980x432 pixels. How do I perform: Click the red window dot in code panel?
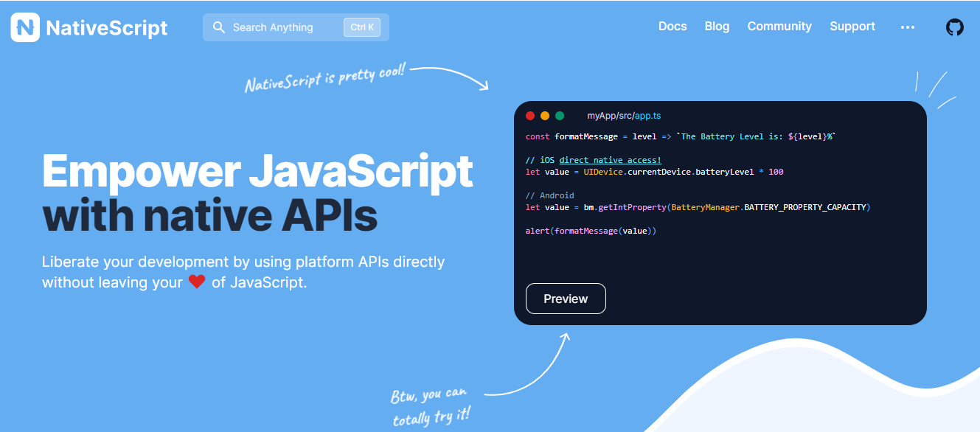tap(530, 116)
